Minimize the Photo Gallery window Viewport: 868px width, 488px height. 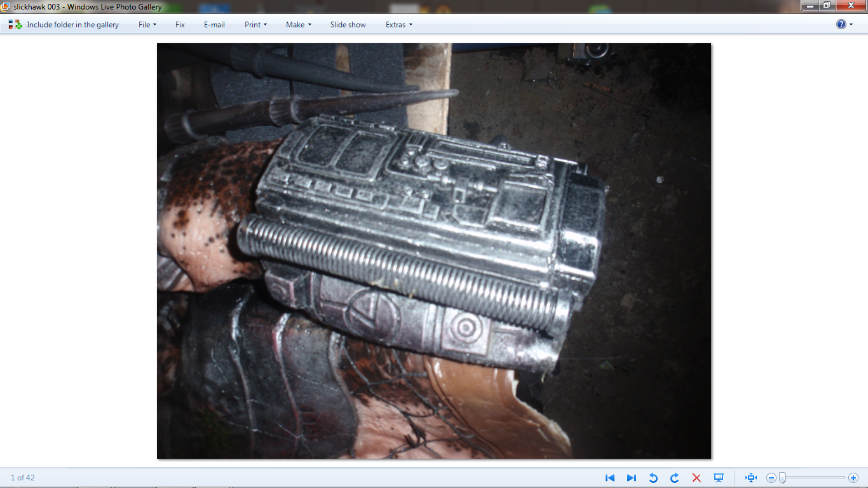coord(810,5)
